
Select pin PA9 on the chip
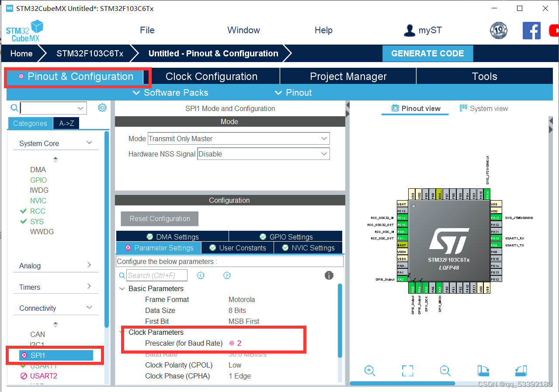(495, 245)
